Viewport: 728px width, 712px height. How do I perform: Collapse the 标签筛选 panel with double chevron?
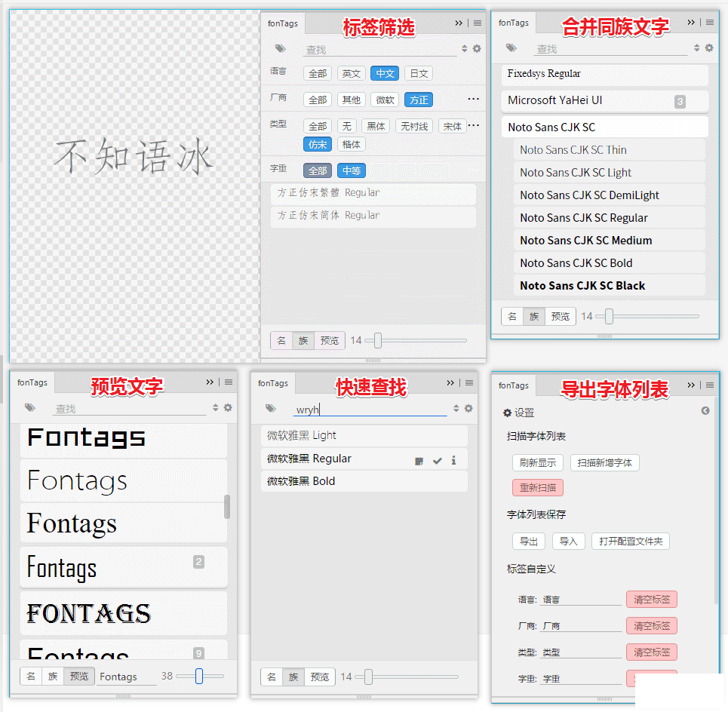tap(459, 23)
